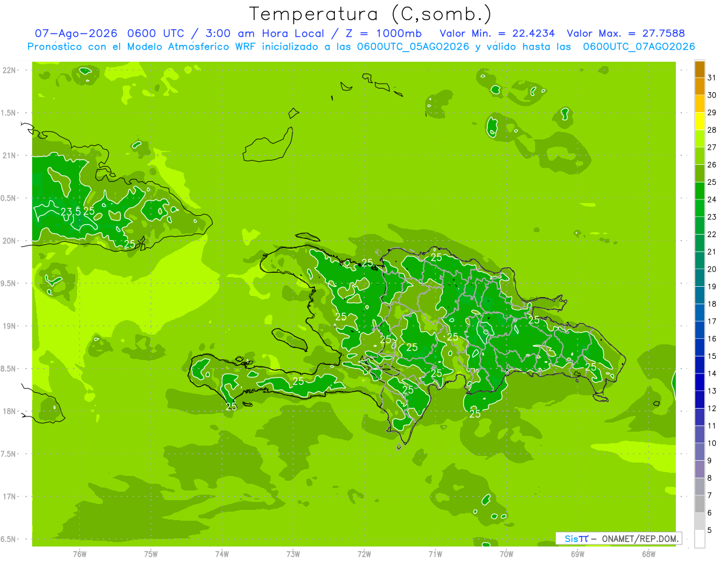Click the "69W" longitude axis label
728x562 pixels.
578,554
